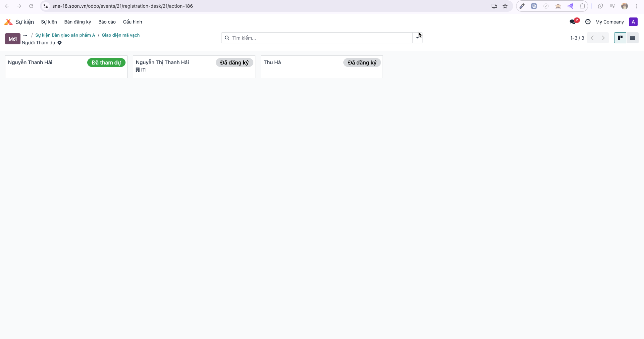The image size is (644, 339).
Task: Go to the next page of records
Action: (603, 38)
